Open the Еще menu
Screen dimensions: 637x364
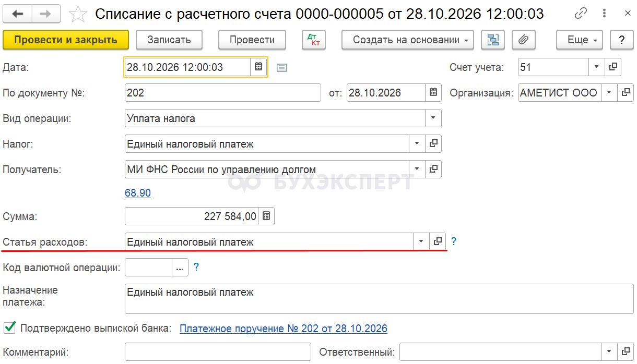click(x=580, y=40)
